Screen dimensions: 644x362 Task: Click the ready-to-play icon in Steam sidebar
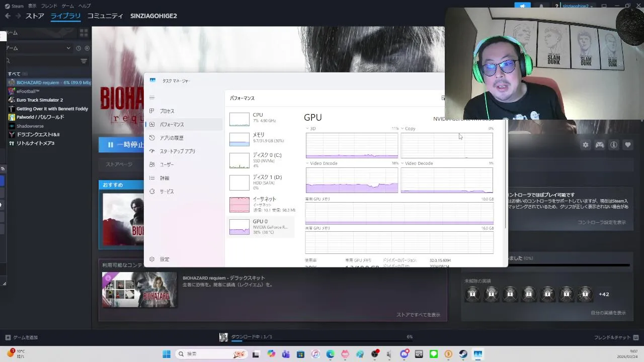tap(87, 48)
